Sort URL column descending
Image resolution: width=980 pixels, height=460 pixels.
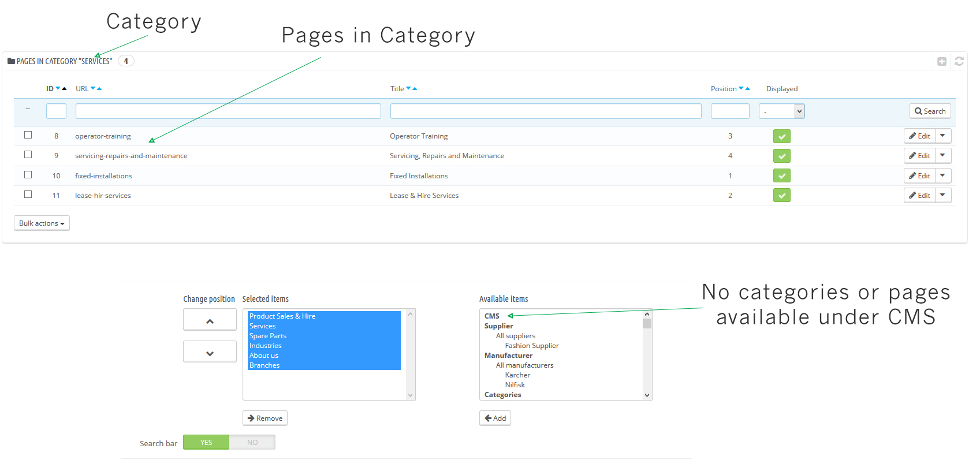coord(93,88)
